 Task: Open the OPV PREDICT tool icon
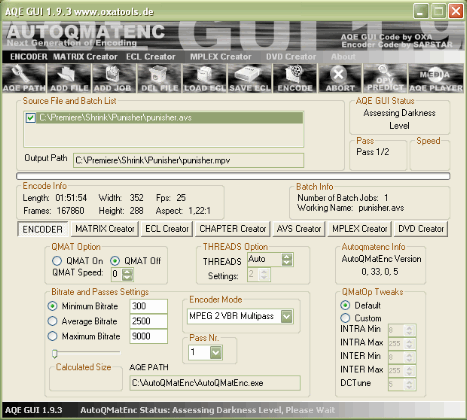click(x=385, y=79)
